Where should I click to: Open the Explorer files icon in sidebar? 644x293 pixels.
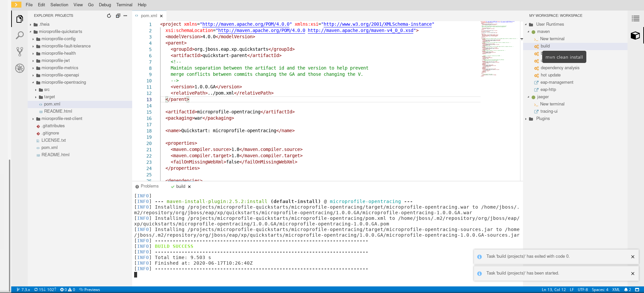(x=20, y=19)
